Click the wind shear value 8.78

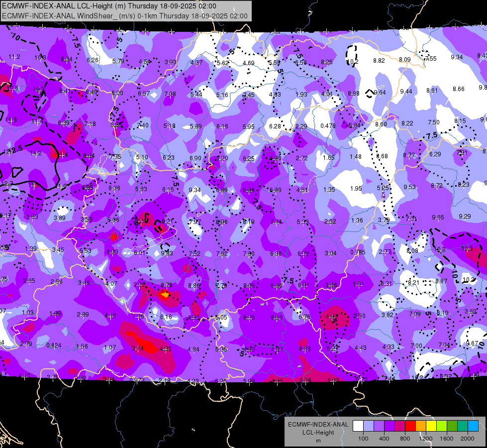click(167, 285)
